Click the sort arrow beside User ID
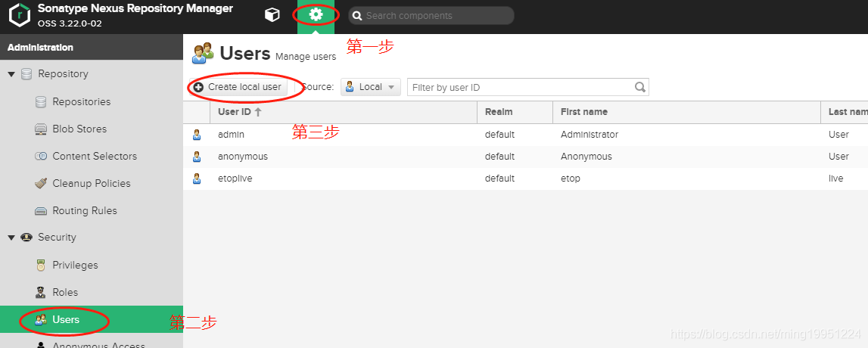868x348 pixels. pyautogui.click(x=258, y=112)
